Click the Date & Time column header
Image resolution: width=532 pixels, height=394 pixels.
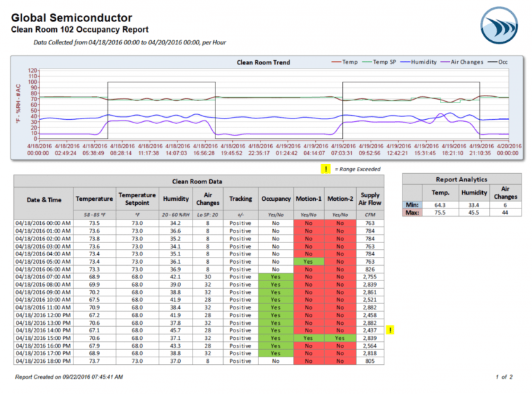44,199
